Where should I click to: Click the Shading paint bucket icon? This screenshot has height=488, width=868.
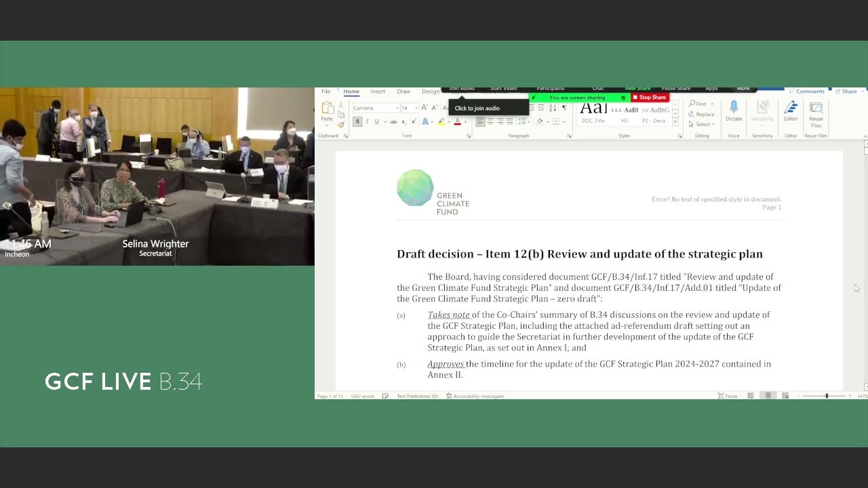tap(540, 122)
